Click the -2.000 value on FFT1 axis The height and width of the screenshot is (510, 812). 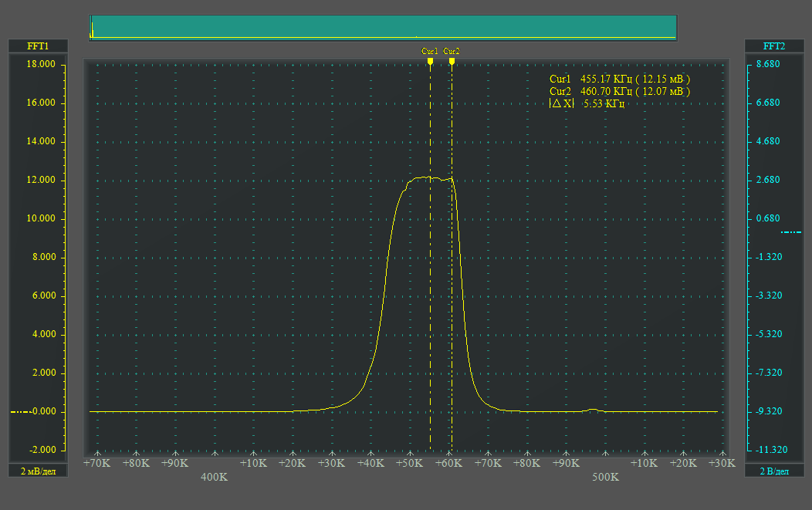click(x=42, y=450)
